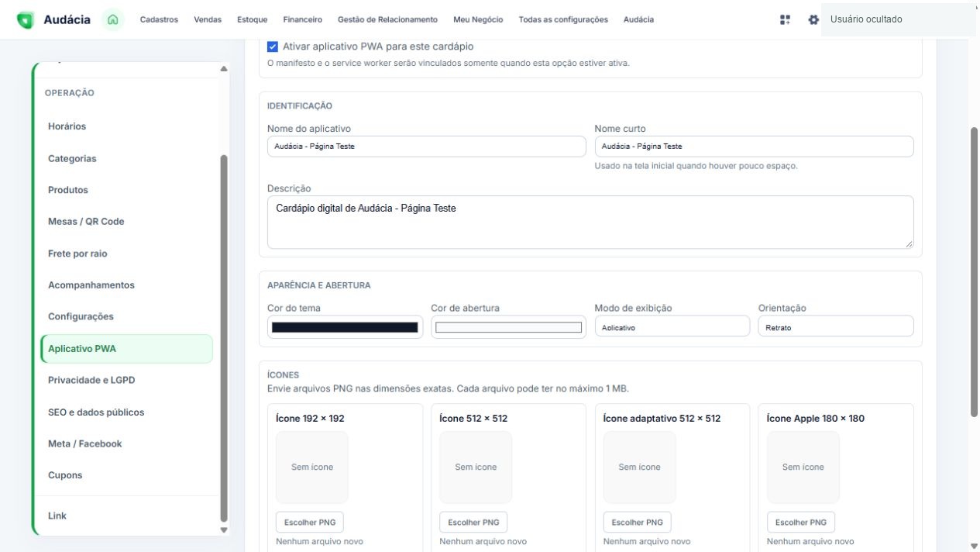Open the Vendas menu
Image resolution: width=980 pixels, height=552 pixels.
pyautogui.click(x=208, y=19)
